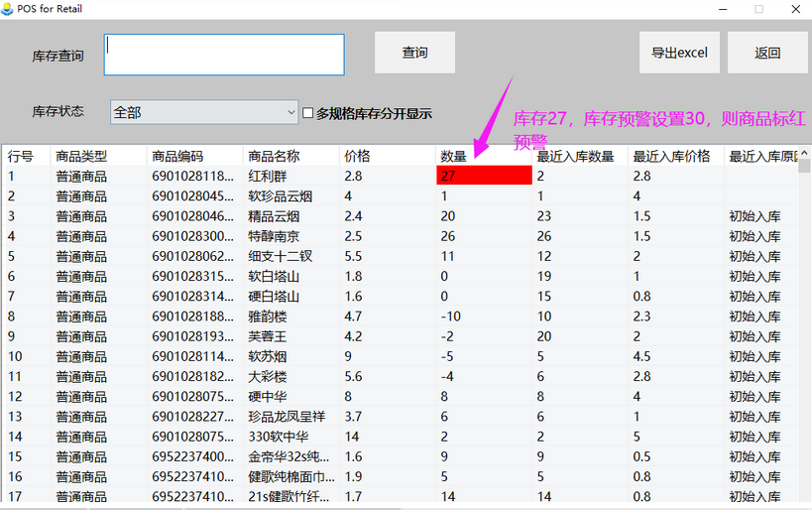Sort by the 商品编码 column header
Viewport: 812px width, 510px height.
tap(195, 156)
